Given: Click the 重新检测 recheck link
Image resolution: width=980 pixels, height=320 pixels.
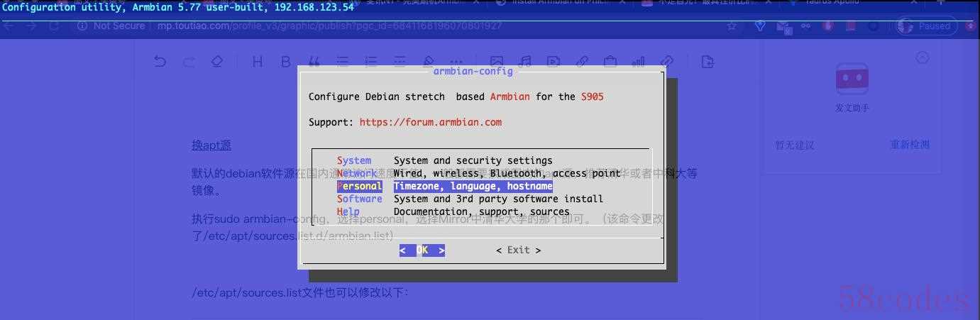Looking at the screenshot, I should point(910,145).
